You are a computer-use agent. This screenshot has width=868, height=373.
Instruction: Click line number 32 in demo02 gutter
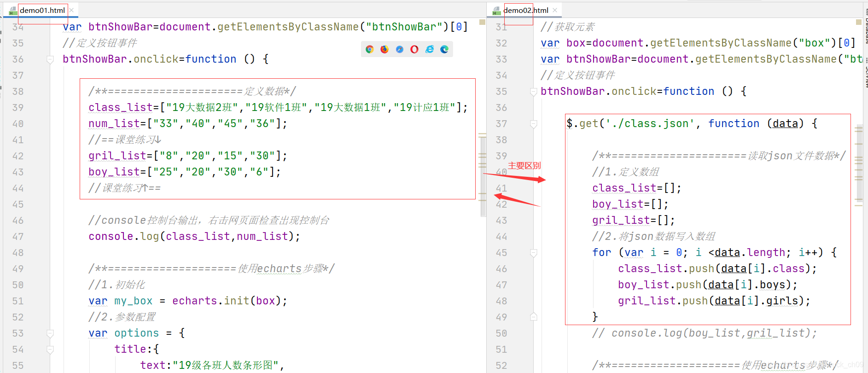click(x=501, y=43)
